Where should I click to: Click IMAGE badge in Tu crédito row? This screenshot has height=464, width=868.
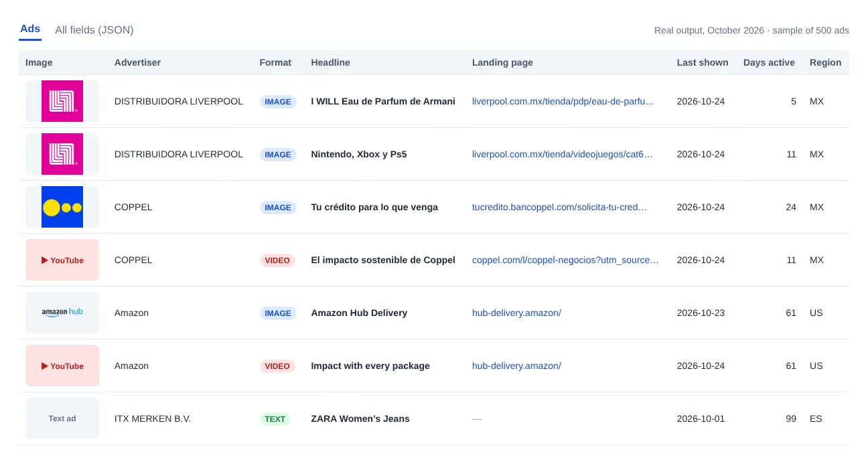coord(278,208)
